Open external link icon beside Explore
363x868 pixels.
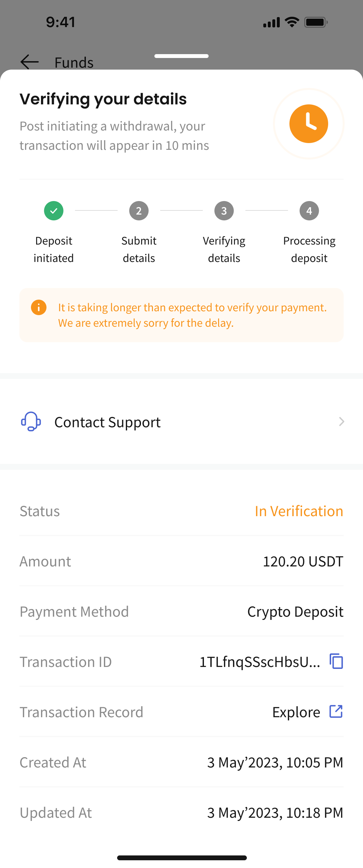coord(336,711)
